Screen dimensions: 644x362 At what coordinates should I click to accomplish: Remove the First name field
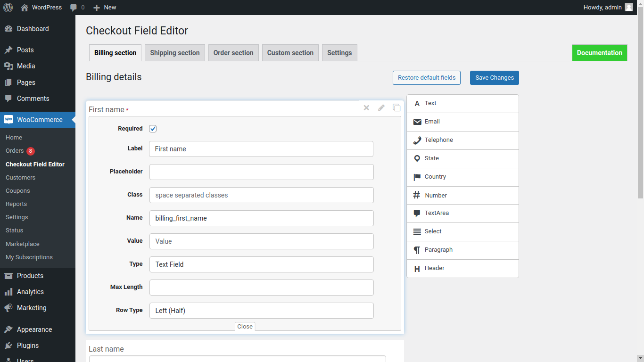pyautogui.click(x=366, y=108)
